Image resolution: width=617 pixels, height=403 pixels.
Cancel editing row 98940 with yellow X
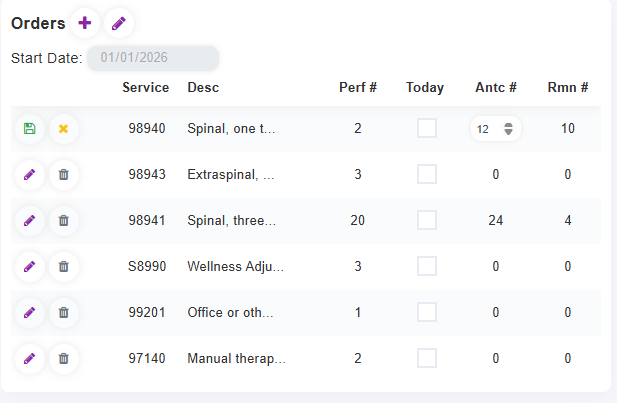(64, 129)
